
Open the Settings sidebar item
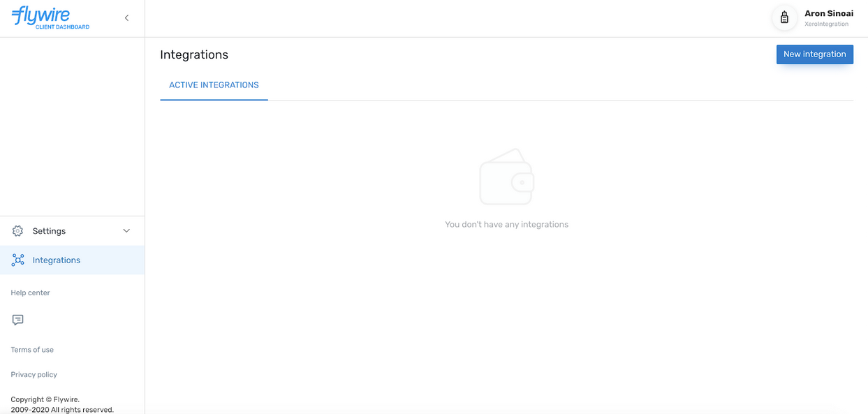coord(73,231)
